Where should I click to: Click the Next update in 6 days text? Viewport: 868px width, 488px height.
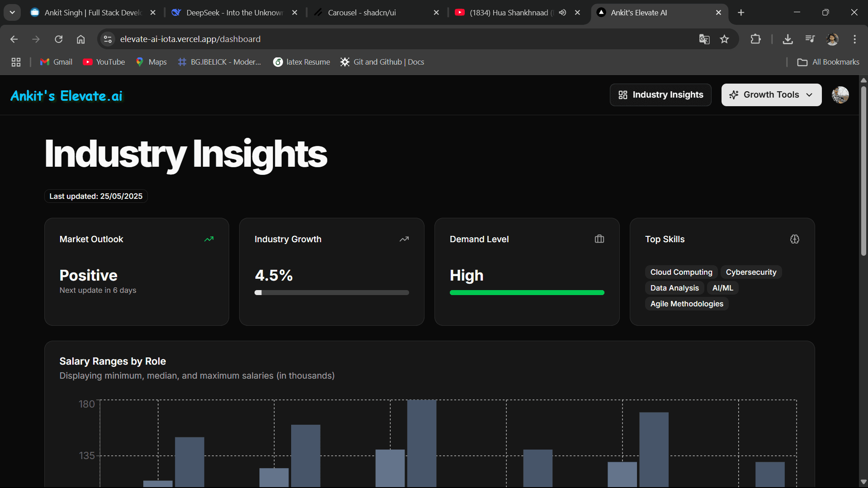click(98, 290)
